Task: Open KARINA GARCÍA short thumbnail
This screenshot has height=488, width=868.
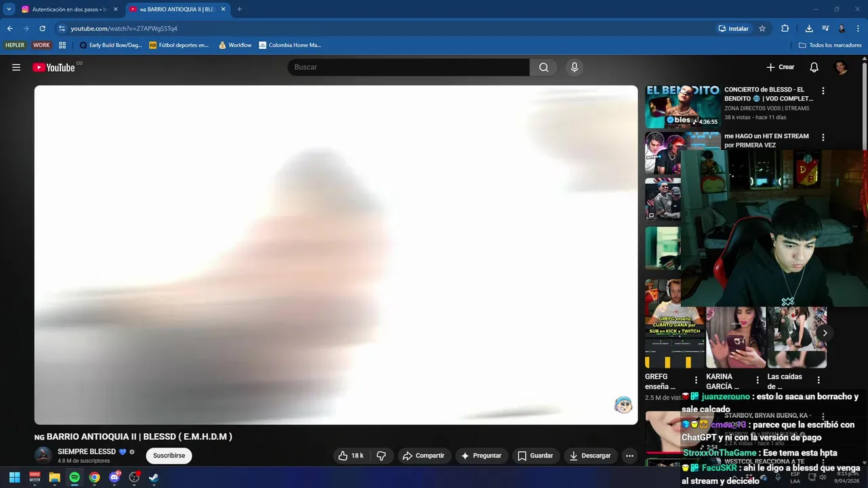Action: tap(736, 337)
